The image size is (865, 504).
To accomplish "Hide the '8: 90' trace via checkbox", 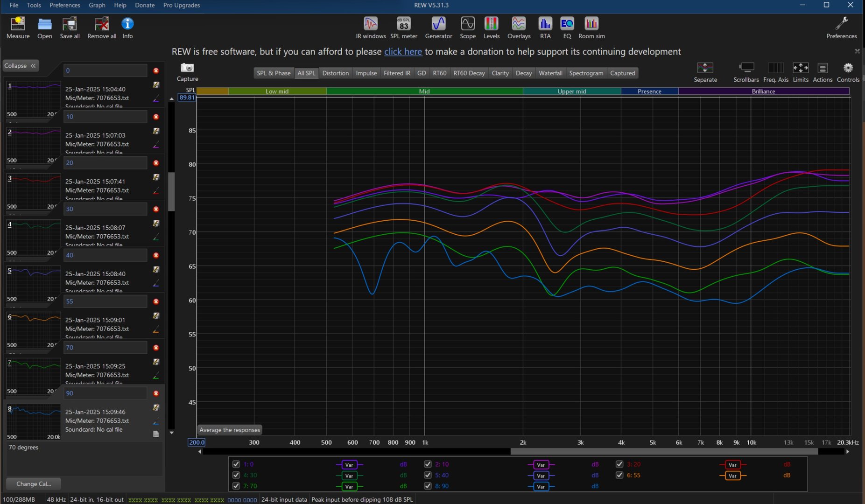I will pos(428,486).
